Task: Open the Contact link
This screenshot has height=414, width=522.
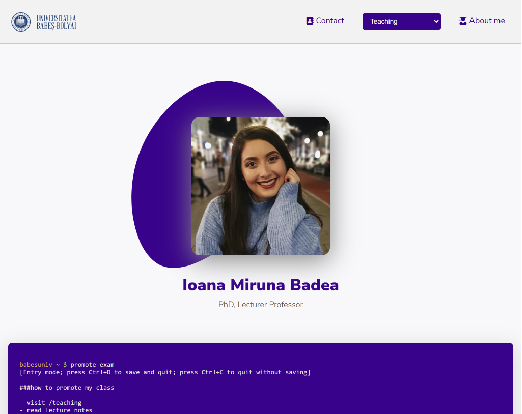Action: tap(325, 21)
